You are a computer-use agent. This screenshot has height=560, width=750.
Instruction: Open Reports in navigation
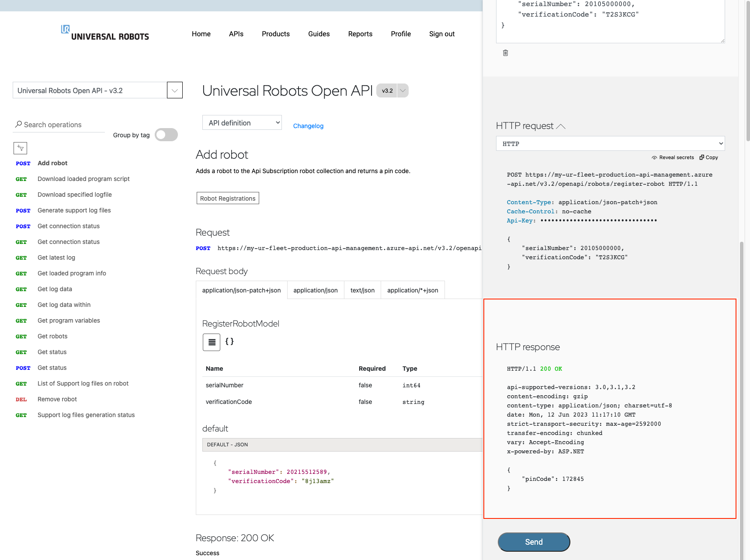361,34
